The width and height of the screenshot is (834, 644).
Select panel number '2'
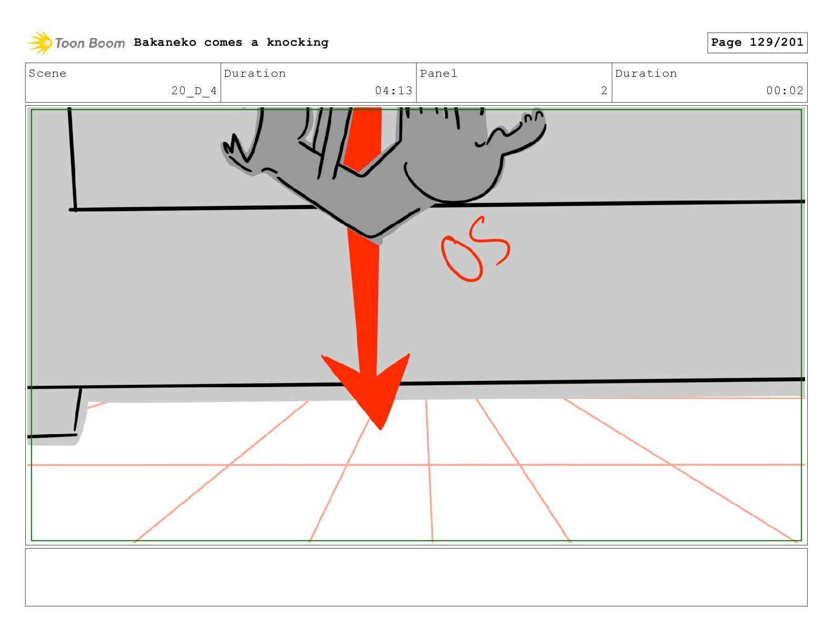(x=604, y=90)
